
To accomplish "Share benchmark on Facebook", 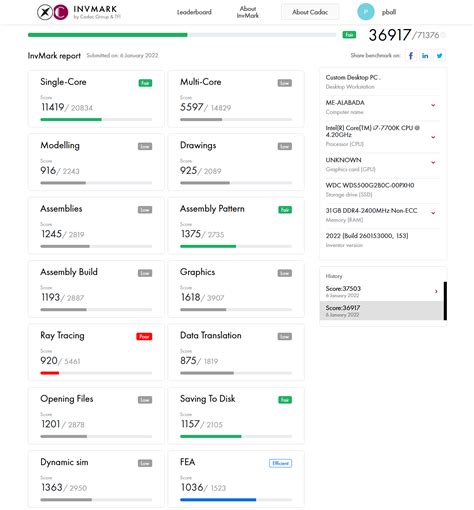I will [x=411, y=56].
